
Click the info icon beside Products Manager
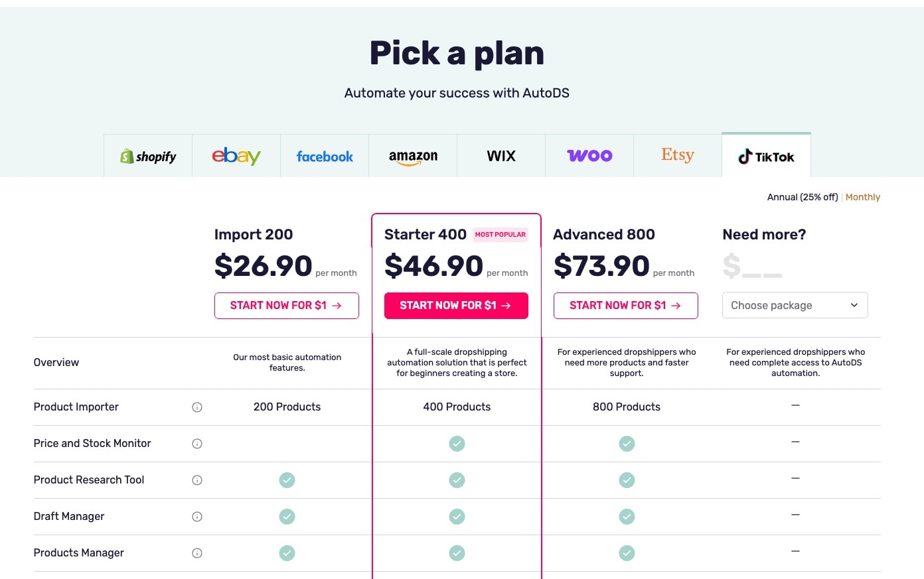(x=197, y=553)
